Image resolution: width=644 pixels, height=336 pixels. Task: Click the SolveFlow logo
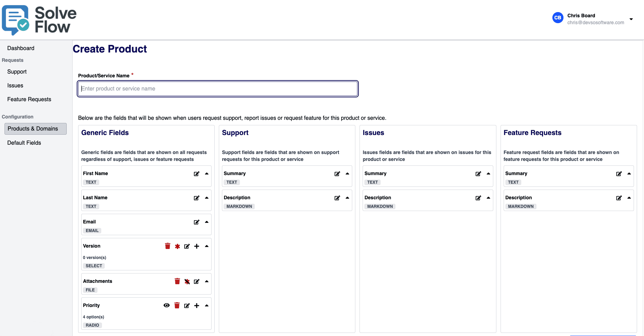coord(38,20)
